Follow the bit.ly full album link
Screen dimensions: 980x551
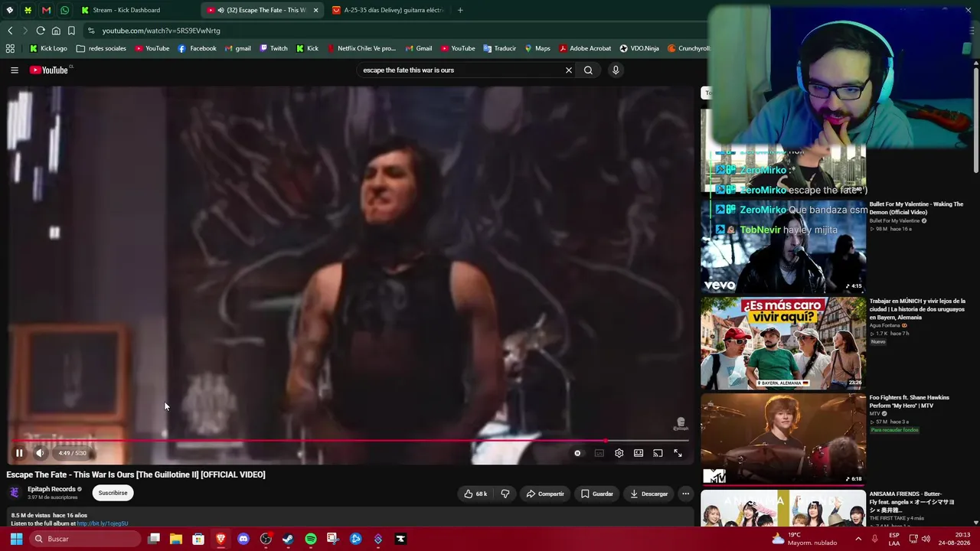102,523
